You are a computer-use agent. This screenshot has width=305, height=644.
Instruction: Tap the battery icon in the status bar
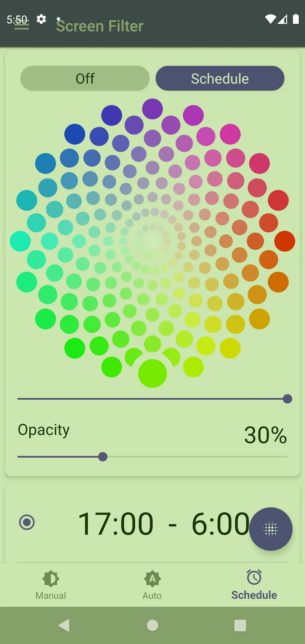296,19
